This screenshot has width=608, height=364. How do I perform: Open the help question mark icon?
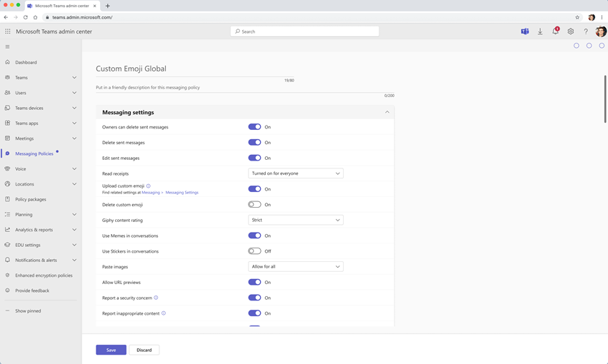[x=586, y=31]
